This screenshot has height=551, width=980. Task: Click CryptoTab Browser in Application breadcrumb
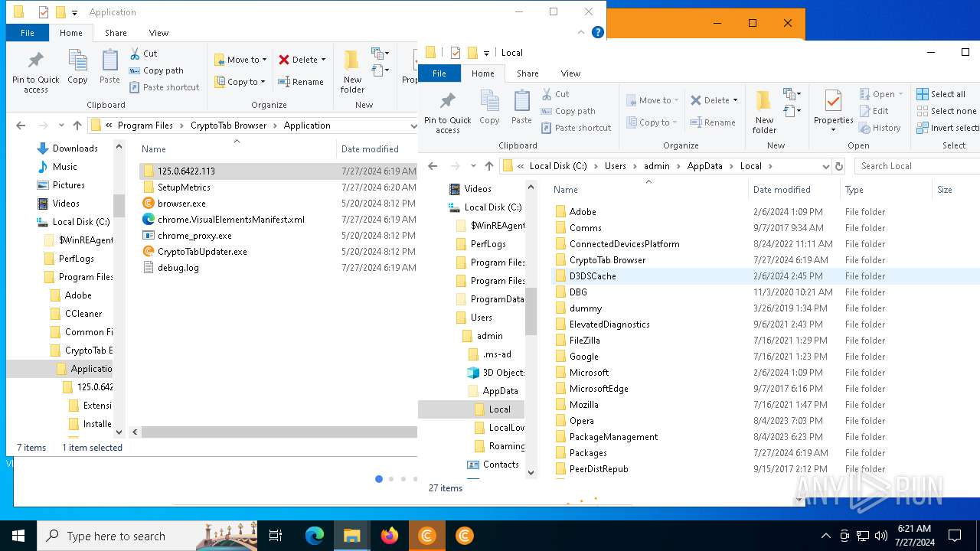229,126
